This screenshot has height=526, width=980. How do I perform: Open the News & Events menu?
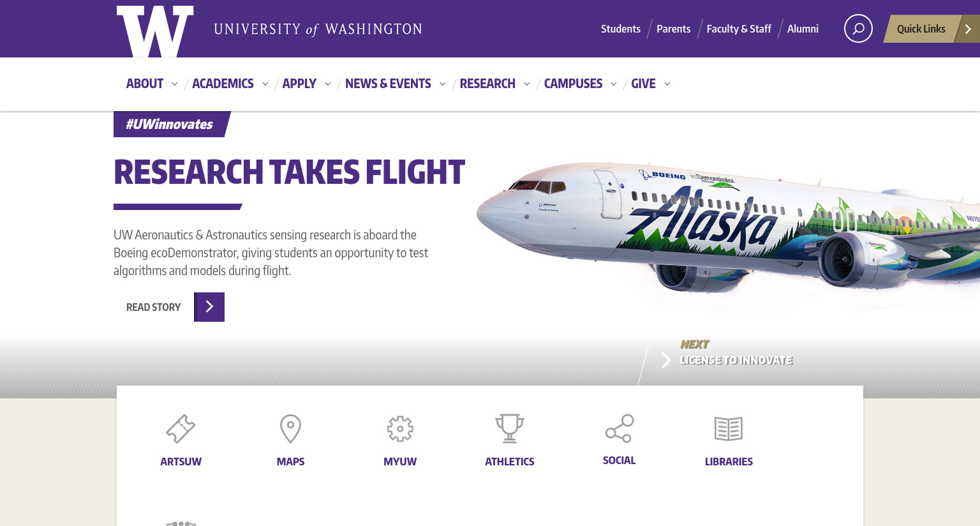tap(388, 84)
